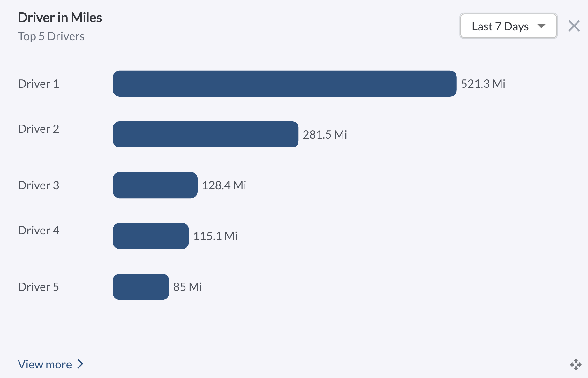Select the Driver 4 bar
588x378 pixels.
151,236
